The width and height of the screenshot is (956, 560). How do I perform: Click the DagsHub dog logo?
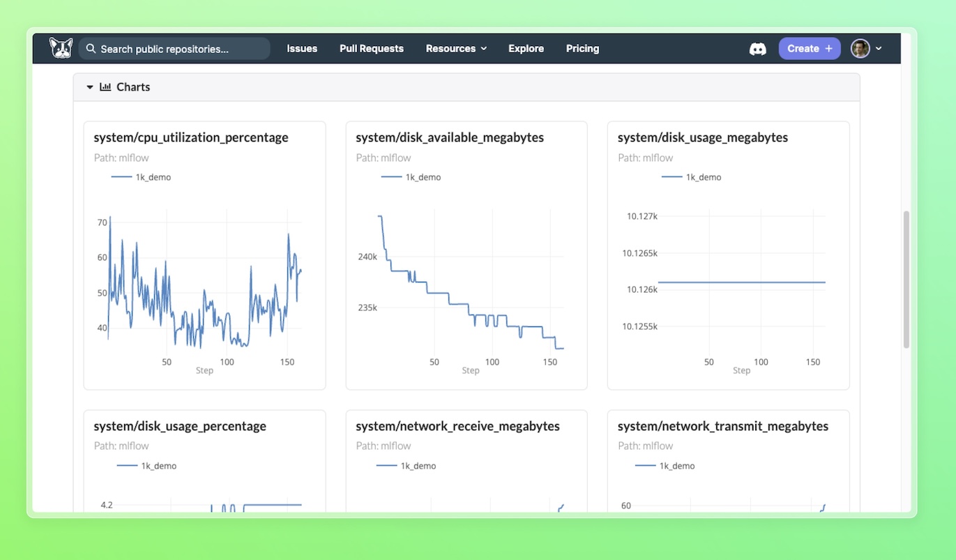(x=61, y=48)
